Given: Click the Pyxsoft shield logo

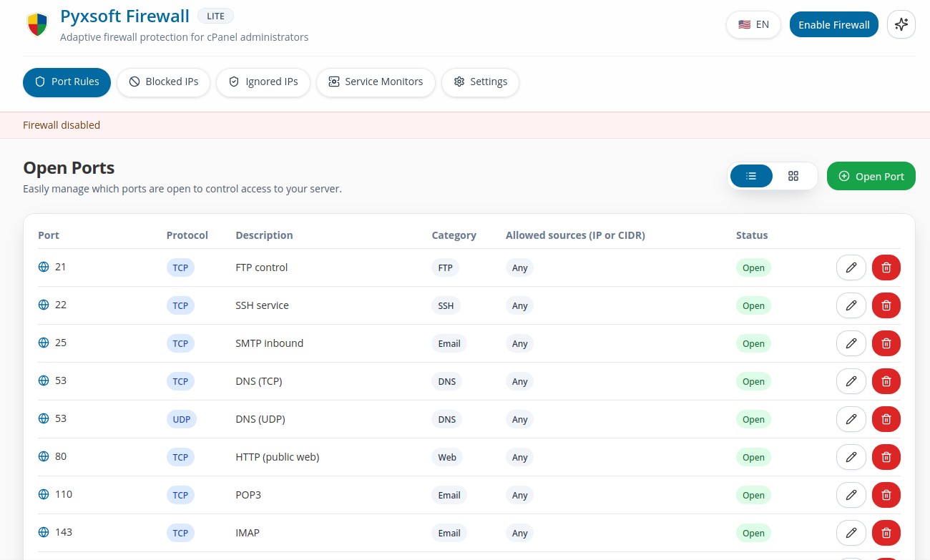Looking at the screenshot, I should 37,25.
